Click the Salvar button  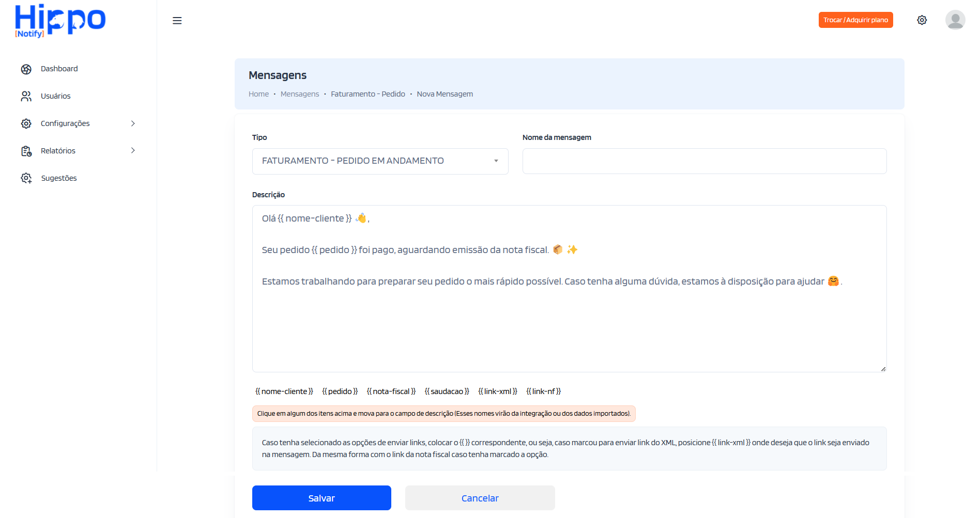[321, 497]
